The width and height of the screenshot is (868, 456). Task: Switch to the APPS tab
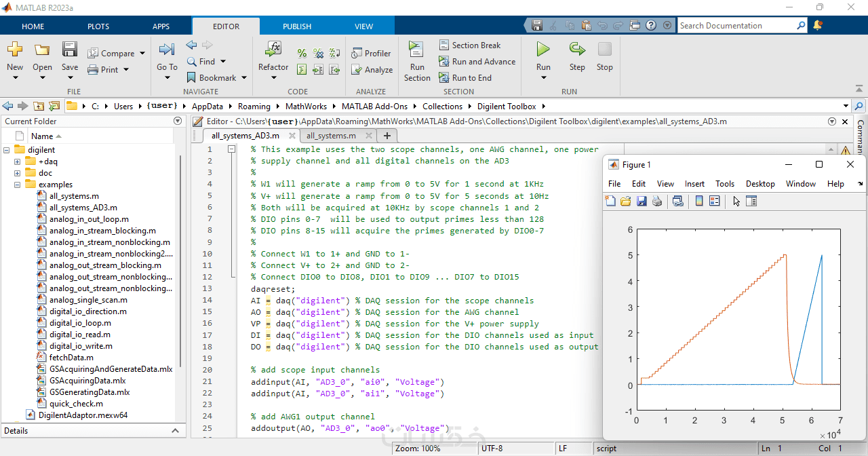click(x=161, y=26)
